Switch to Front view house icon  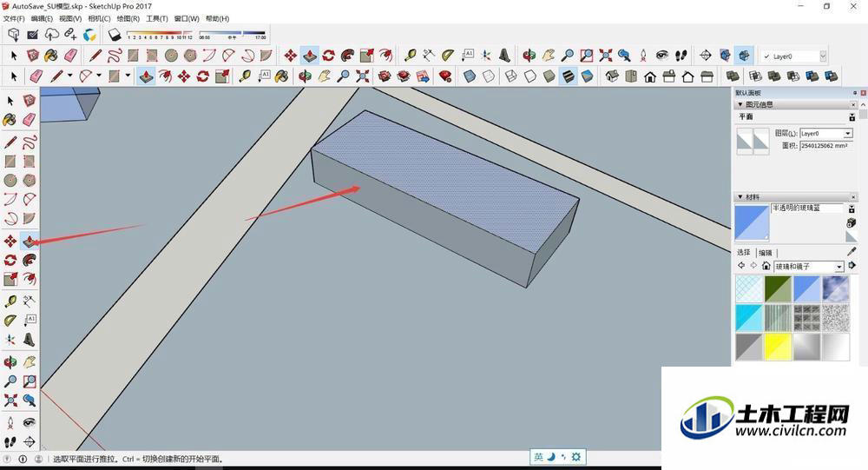tap(650, 76)
